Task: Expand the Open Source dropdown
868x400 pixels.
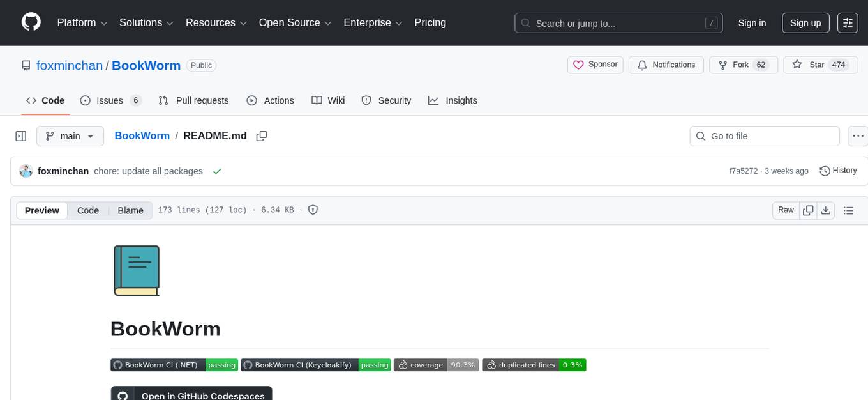Action: coord(295,23)
